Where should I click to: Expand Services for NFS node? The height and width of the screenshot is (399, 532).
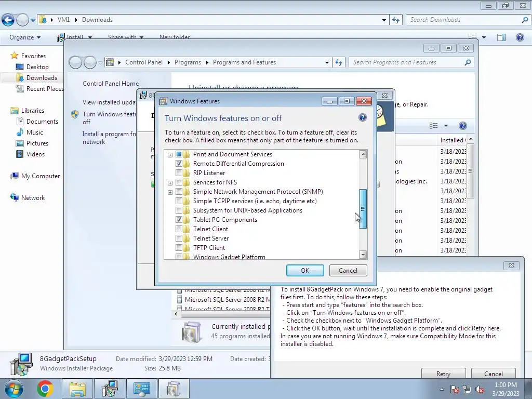tap(170, 183)
